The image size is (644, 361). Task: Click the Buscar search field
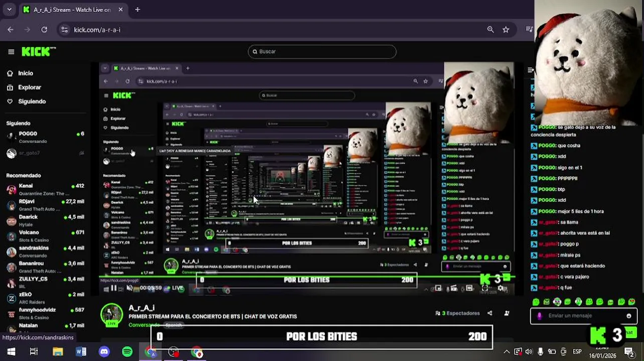(x=322, y=51)
